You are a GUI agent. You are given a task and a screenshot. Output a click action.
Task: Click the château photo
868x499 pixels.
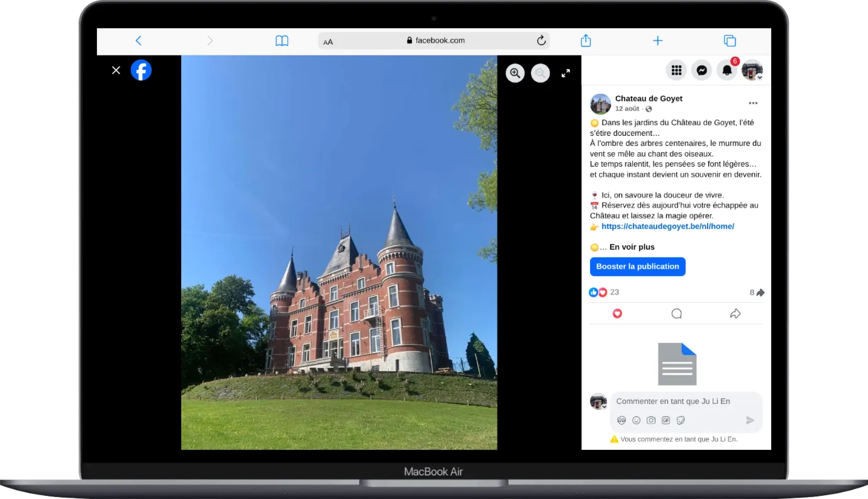click(339, 252)
